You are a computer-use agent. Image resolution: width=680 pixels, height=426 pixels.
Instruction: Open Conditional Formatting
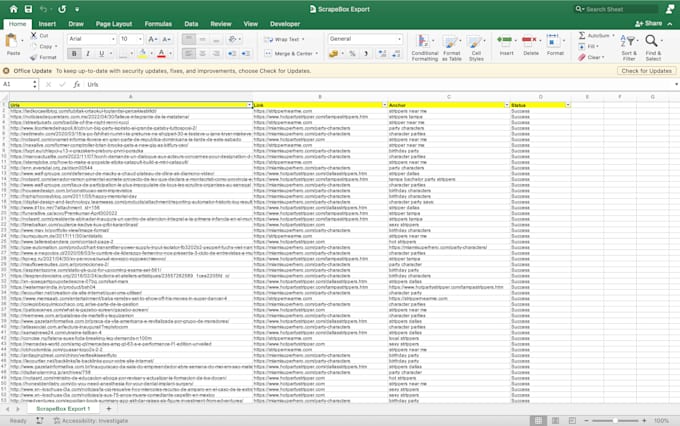(x=425, y=47)
